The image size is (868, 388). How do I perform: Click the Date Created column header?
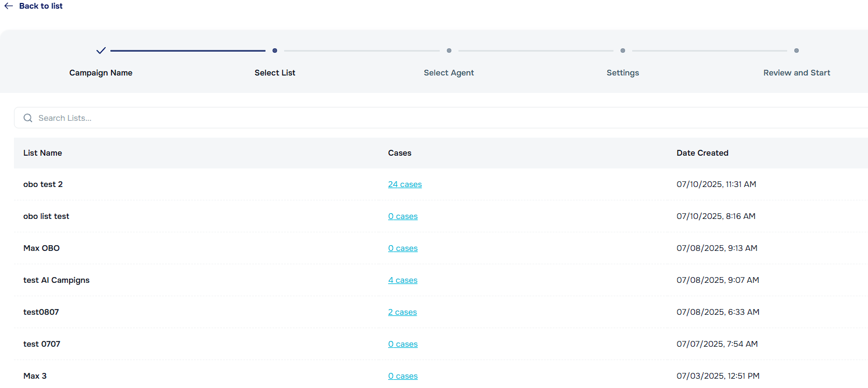[x=702, y=153]
